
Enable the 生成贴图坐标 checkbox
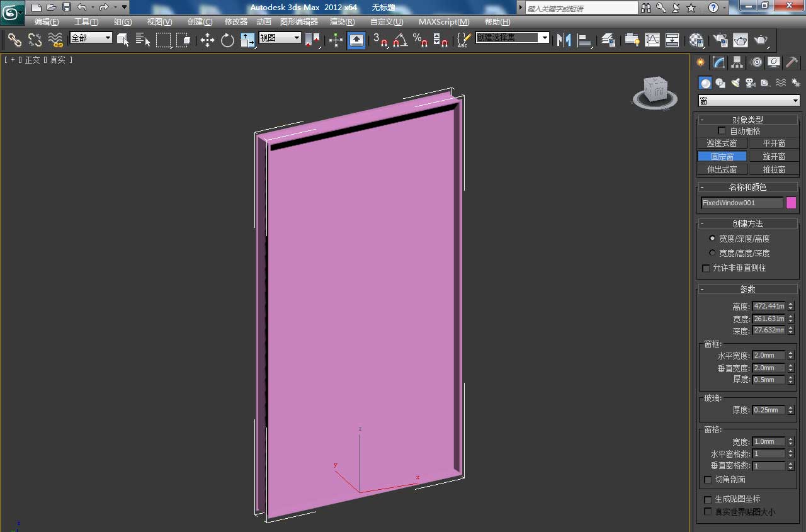tap(708, 499)
